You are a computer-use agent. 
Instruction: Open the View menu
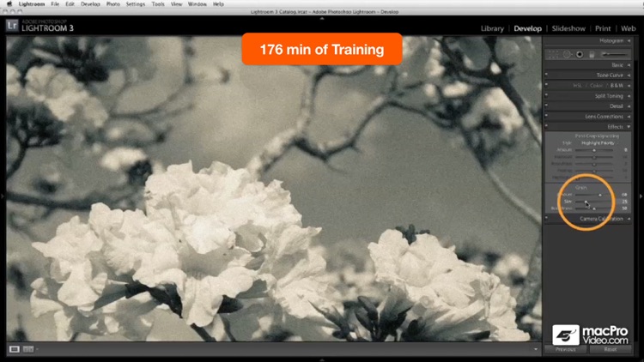176,4
